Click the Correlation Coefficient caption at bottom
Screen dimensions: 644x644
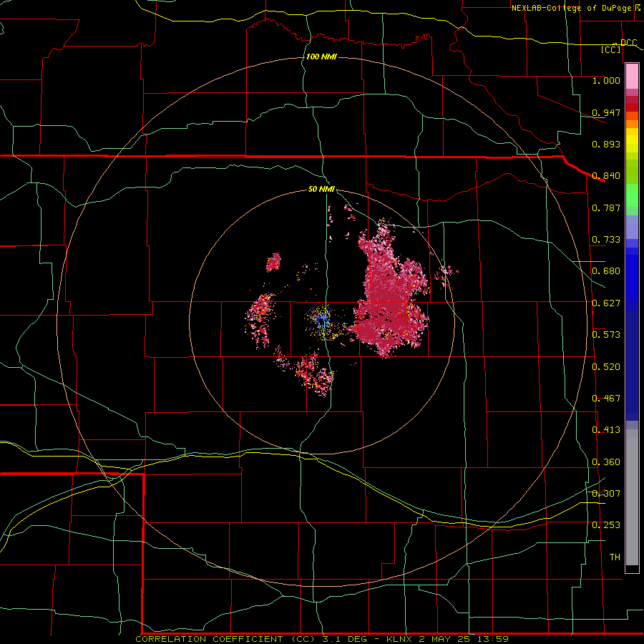tap(322, 639)
